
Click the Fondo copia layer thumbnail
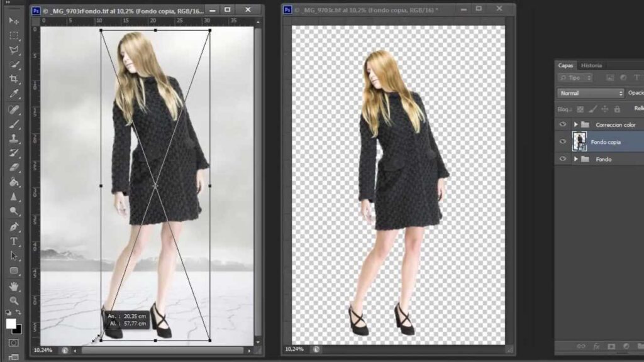click(579, 141)
